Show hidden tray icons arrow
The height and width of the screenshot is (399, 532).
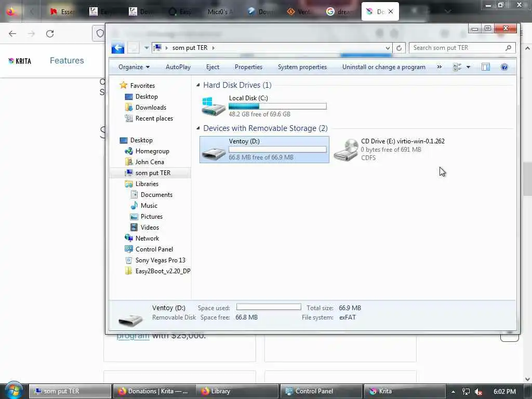453,392
